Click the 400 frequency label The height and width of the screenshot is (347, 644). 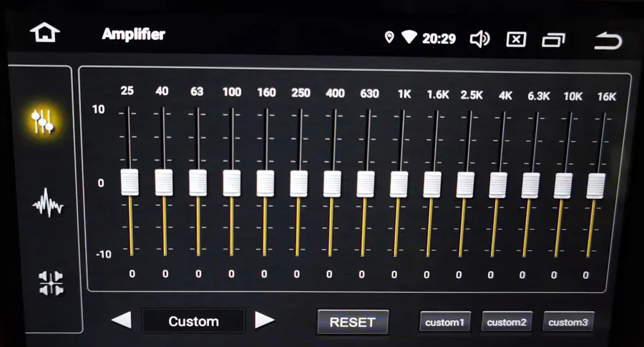335,93
